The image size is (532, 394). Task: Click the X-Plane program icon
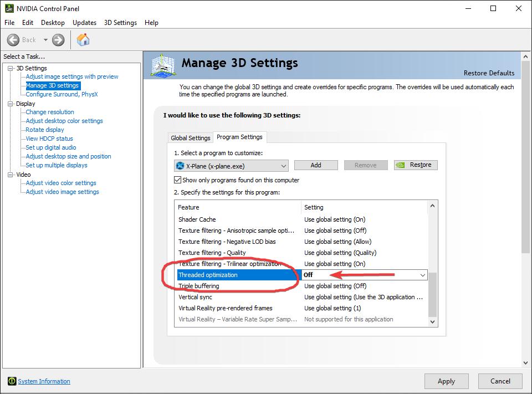[x=180, y=166]
